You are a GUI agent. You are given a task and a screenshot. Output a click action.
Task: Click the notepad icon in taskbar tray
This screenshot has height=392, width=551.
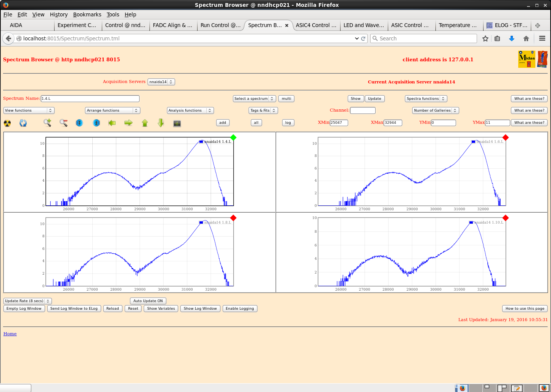pyautogui.click(x=517, y=388)
